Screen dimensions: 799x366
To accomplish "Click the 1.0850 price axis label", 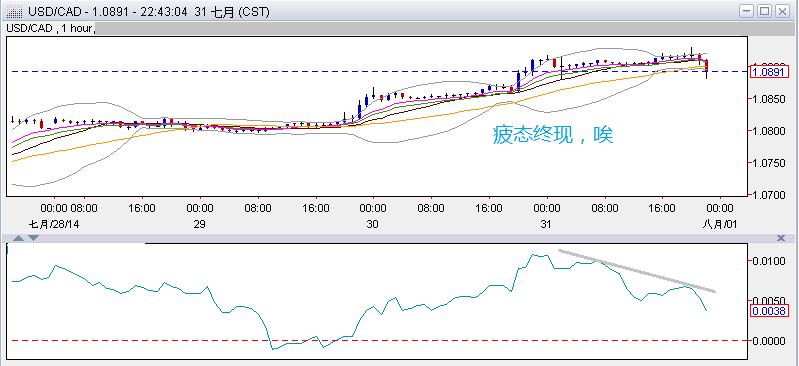I will (x=769, y=99).
